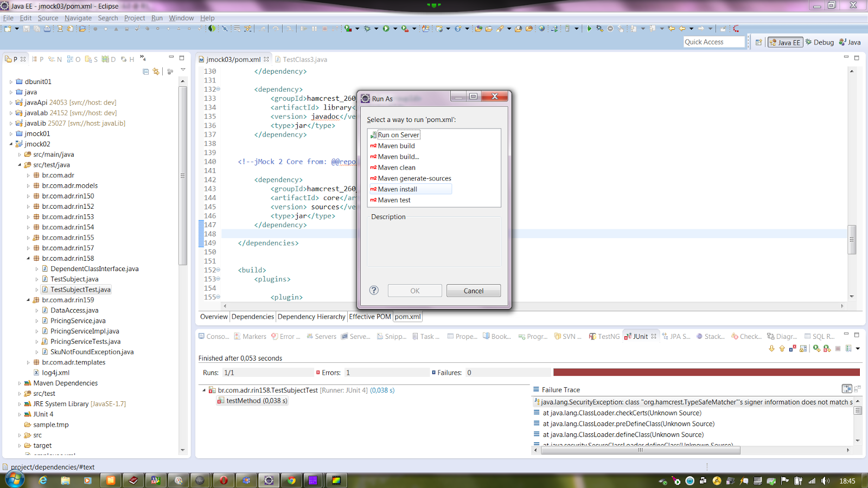Viewport: 868px width, 488px height.
Task: Click the editor vertical scrollbar thumb
Action: point(852,239)
